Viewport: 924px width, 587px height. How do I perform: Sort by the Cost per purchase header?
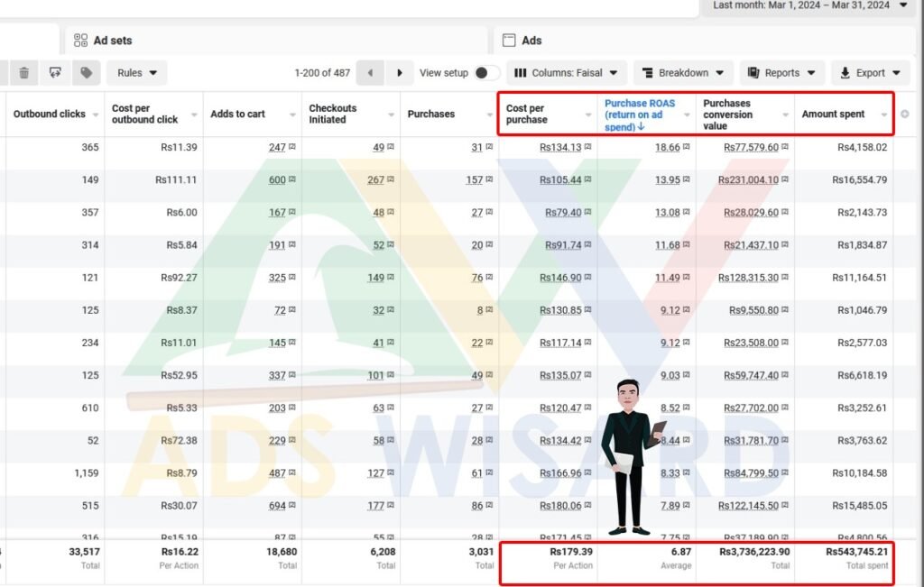point(527,114)
